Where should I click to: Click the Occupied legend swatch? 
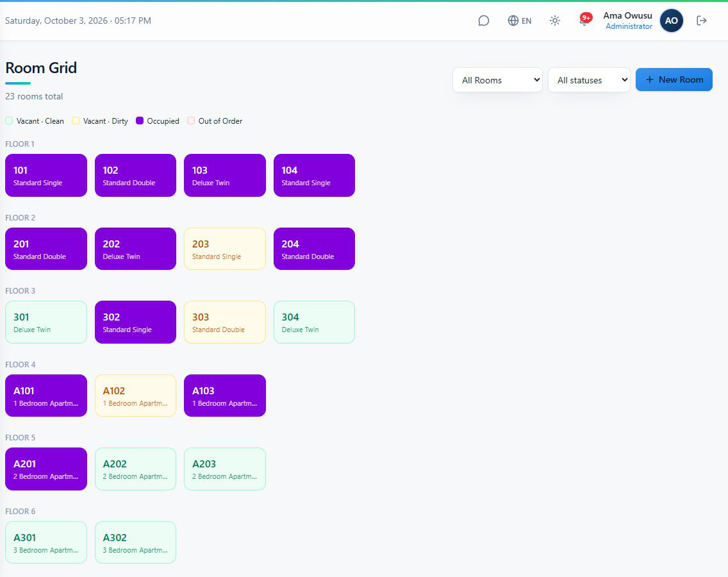click(x=139, y=121)
